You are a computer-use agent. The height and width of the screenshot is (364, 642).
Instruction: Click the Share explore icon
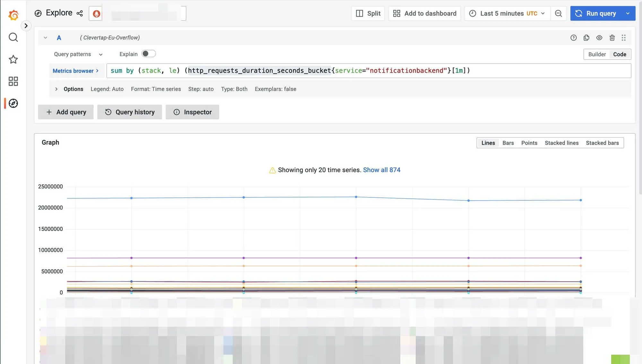pos(79,13)
